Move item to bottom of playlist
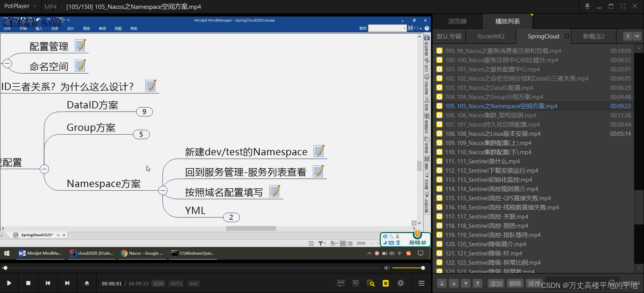 tap(477, 283)
